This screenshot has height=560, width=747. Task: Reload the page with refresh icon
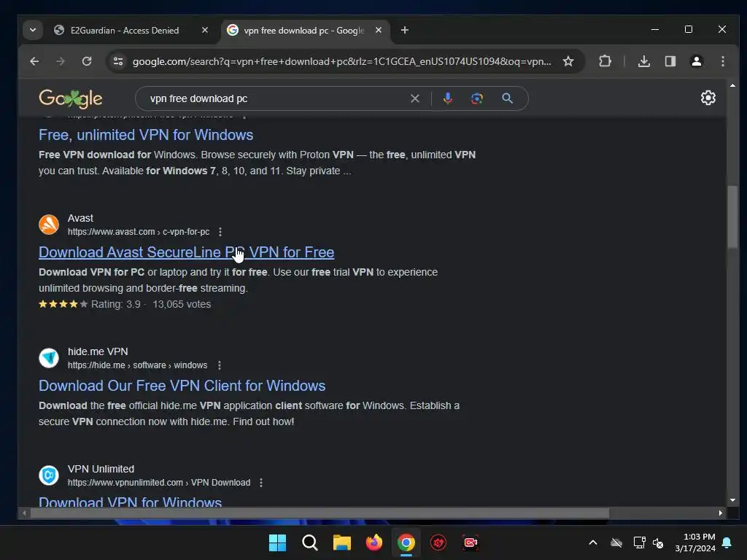click(86, 61)
